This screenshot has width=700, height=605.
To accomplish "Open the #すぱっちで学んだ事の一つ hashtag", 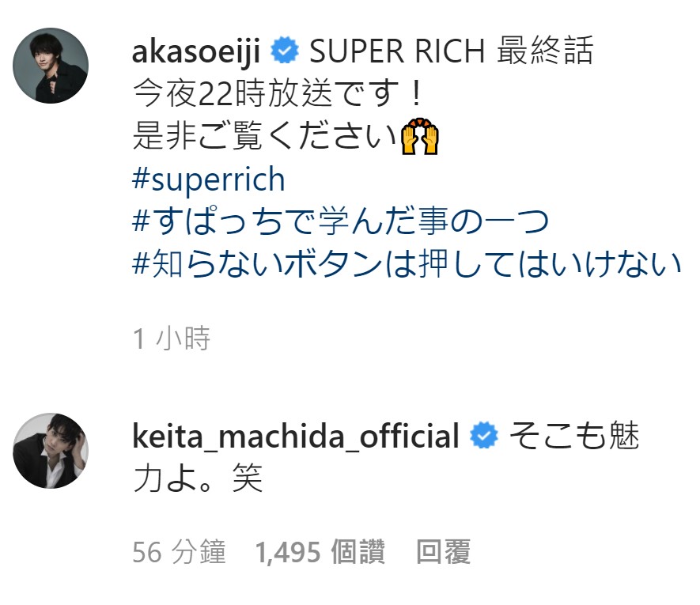I will (x=341, y=222).
